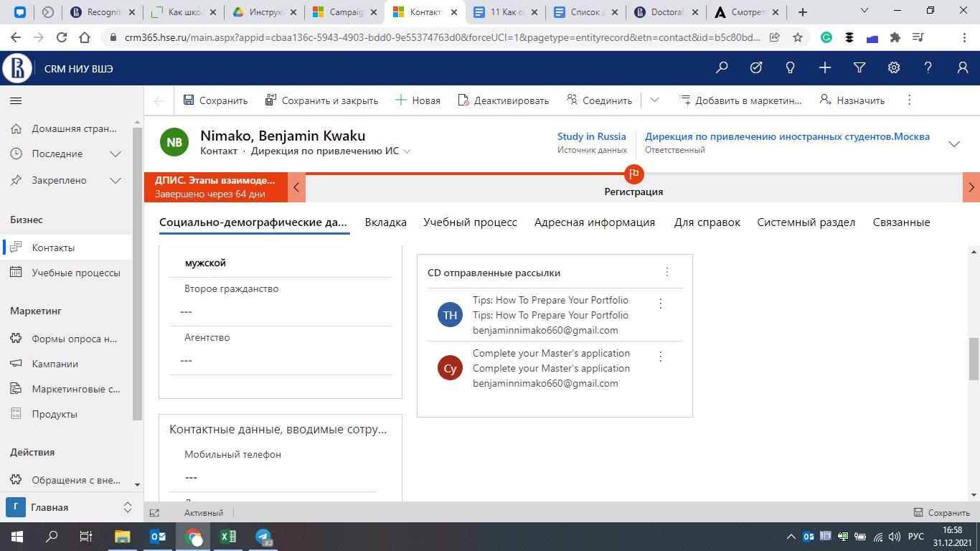The image size is (980, 551).
Task: Click the help question mark icon
Action: pyautogui.click(x=928, y=67)
